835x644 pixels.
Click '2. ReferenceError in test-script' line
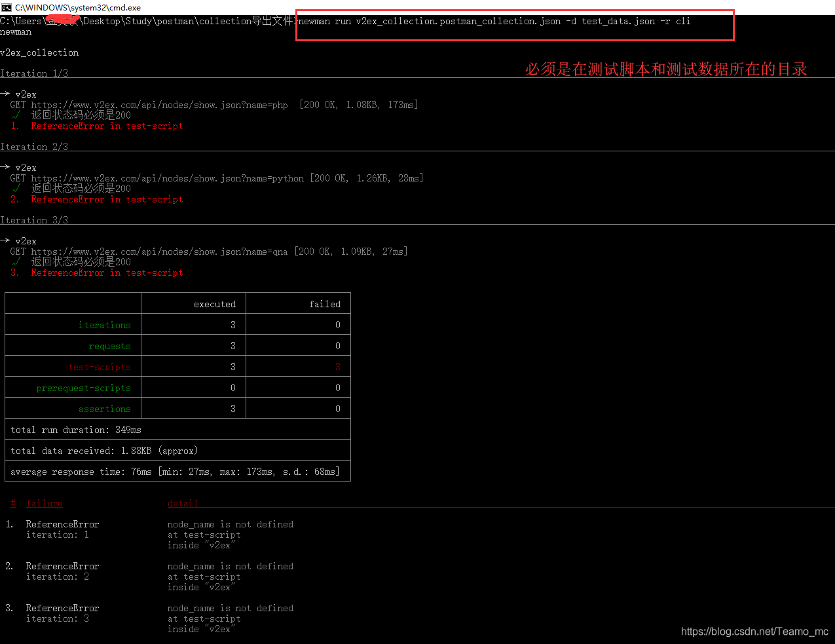pos(97,199)
